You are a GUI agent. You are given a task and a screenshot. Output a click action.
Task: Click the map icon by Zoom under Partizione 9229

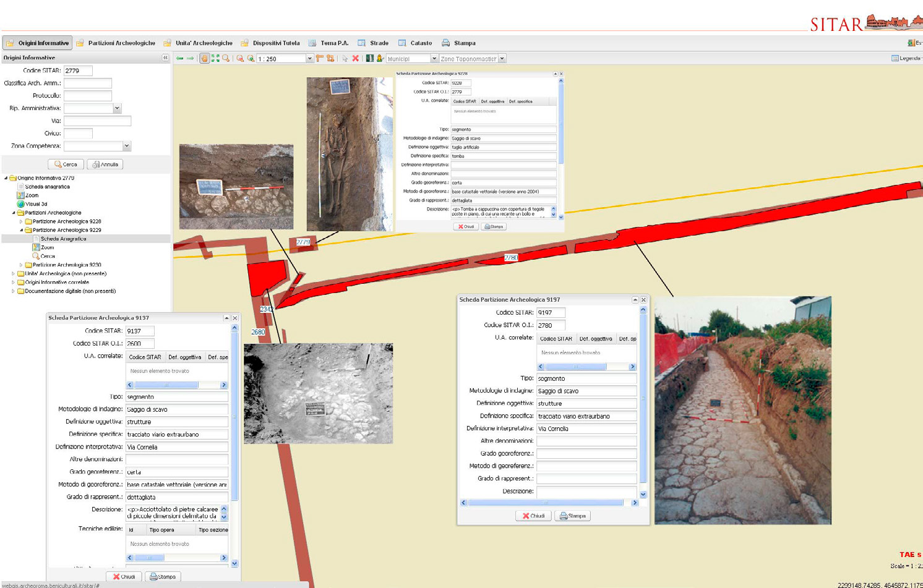36,247
